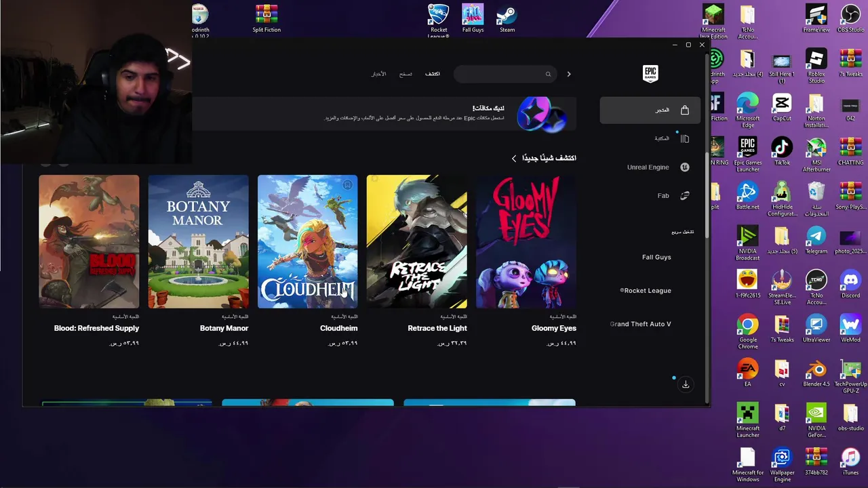Open the TikTok desktop shortcut
This screenshot has height=488, width=868.
pyautogui.click(x=782, y=151)
